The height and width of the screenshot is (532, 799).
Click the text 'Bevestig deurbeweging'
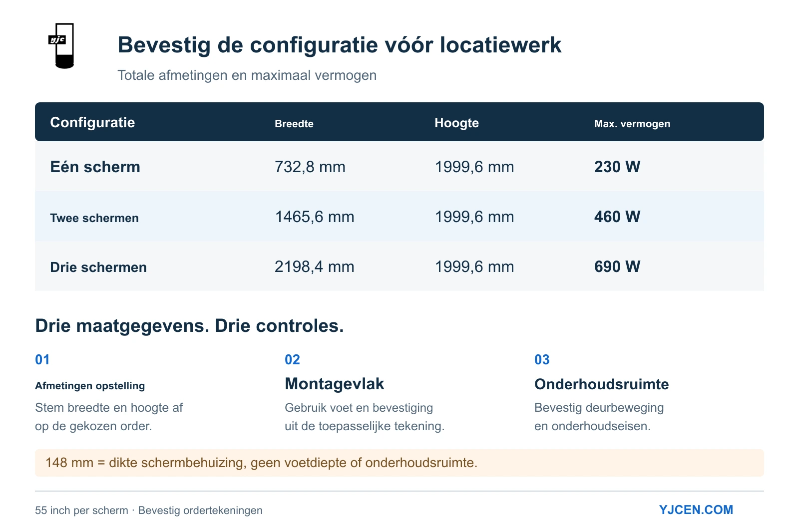599,408
